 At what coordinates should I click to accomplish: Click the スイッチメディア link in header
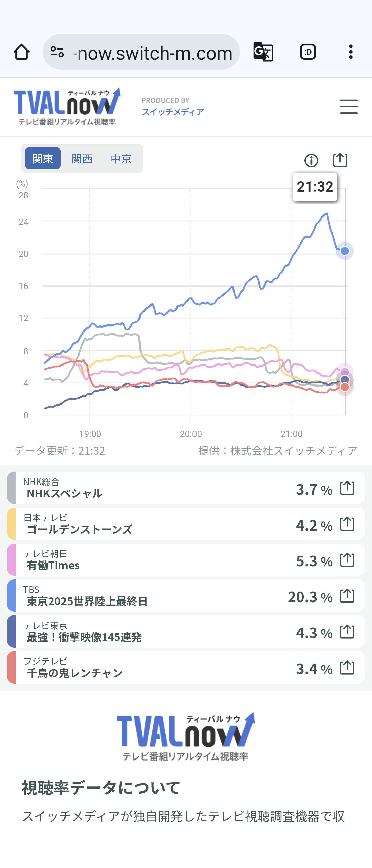point(173,112)
